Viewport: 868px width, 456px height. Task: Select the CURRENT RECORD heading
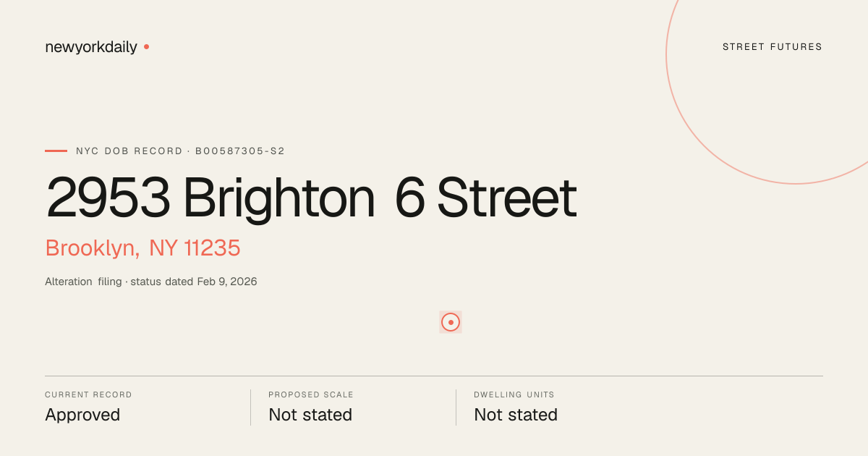pyautogui.click(x=88, y=395)
